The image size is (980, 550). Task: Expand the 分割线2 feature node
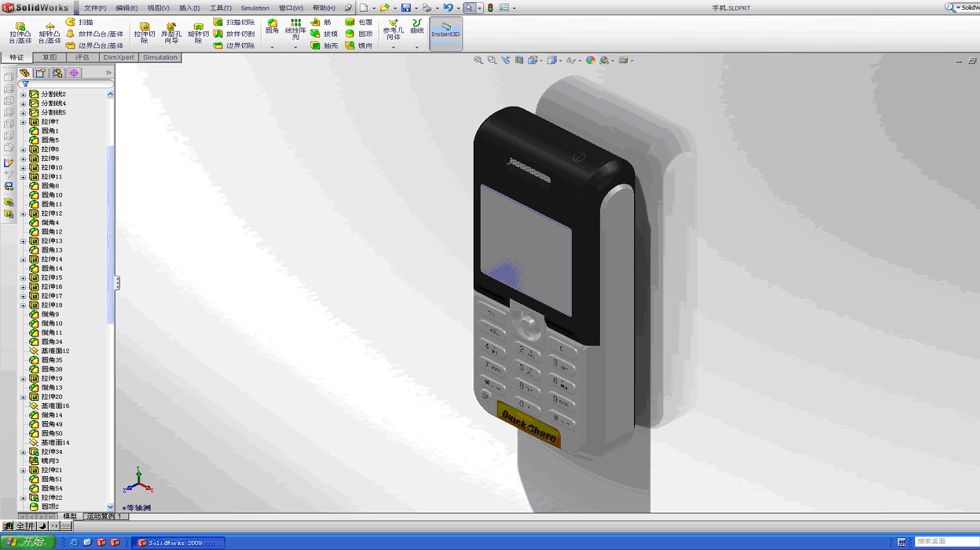(23, 94)
